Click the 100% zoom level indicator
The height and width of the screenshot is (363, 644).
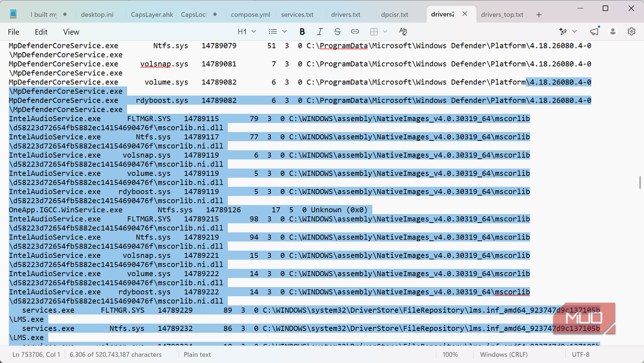pyautogui.click(x=450, y=354)
